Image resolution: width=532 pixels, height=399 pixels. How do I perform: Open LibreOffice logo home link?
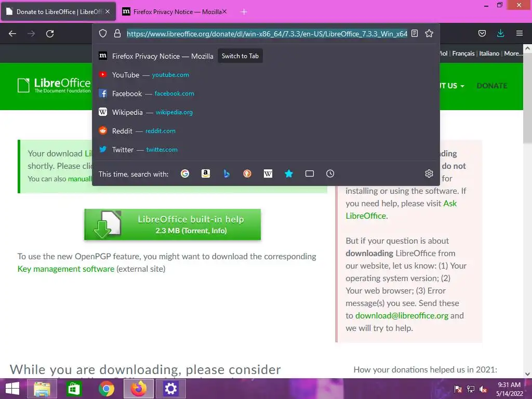54,85
